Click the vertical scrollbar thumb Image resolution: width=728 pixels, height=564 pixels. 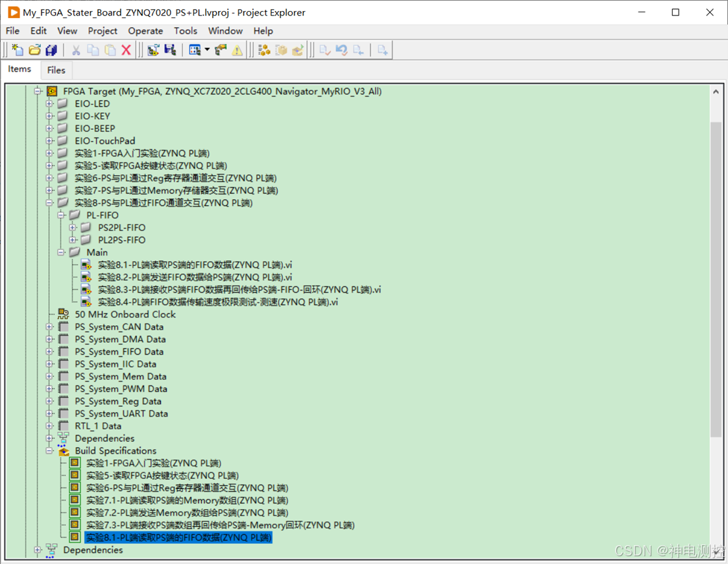[x=716, y=278]
